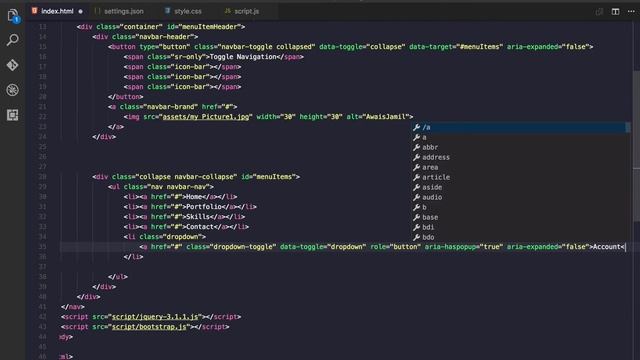Click the "navbar-header" class value
Image resolution: width=640 pixels, height=360 pixels.
[x=164, y=37]
